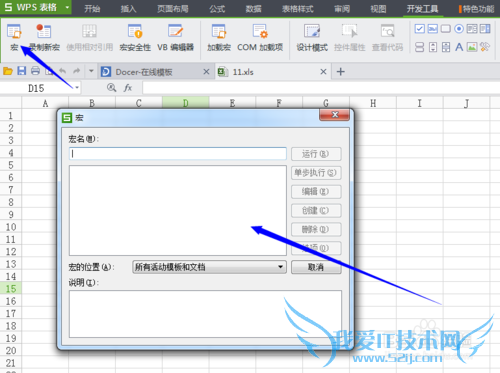
Task: Open more controls tools icon
Action: pyautogui.click(x=485, y=47)
